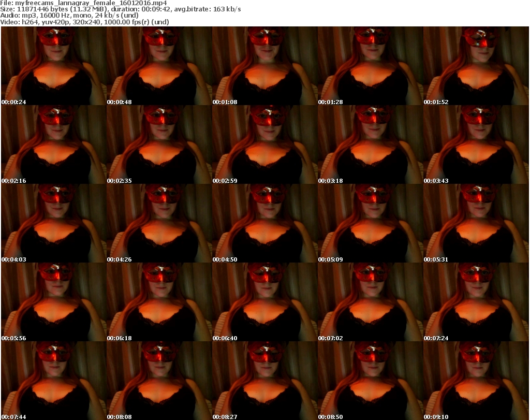This screenshot has height=420, width=530.
Task: Open the thumbnail frame at 00:02:35
Action: (159, 144)
